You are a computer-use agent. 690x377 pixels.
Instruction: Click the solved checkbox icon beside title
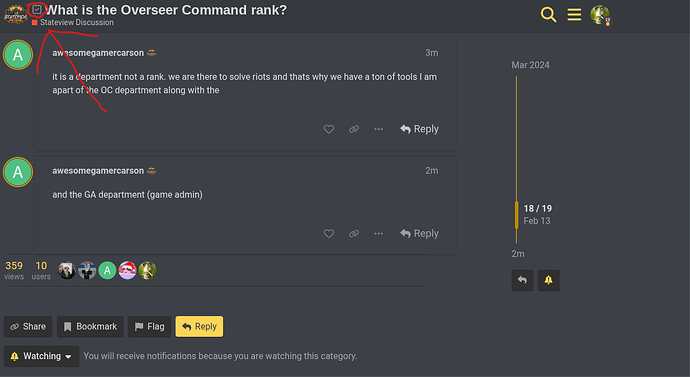pos(37,9)
